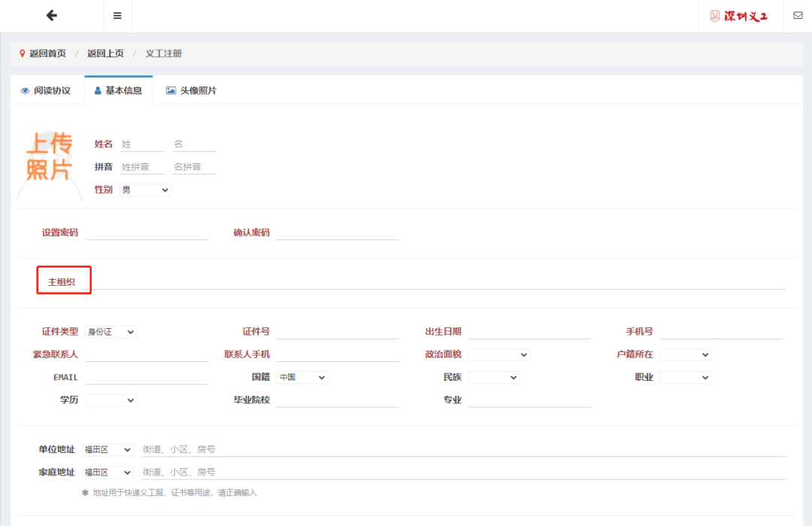Focus the 主组织 input field
Image resolution: width=812 pixels, height=526 pixels.
click(436, 282)
